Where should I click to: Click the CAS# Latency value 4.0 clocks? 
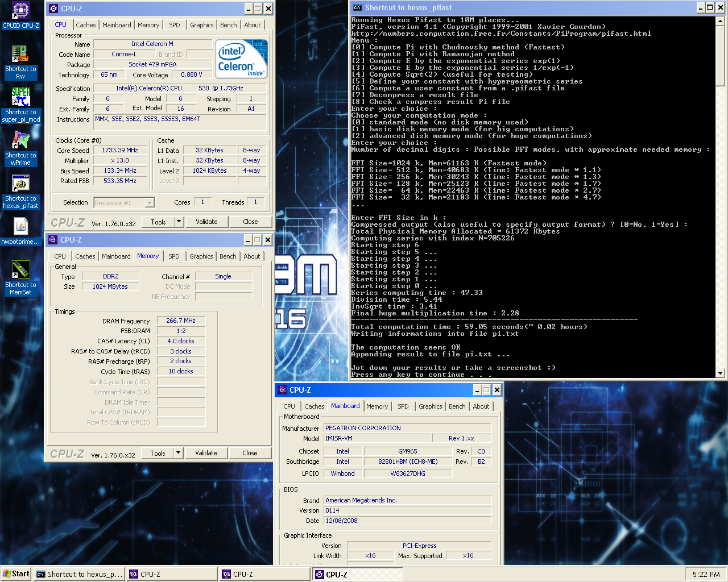coord(181,341)
